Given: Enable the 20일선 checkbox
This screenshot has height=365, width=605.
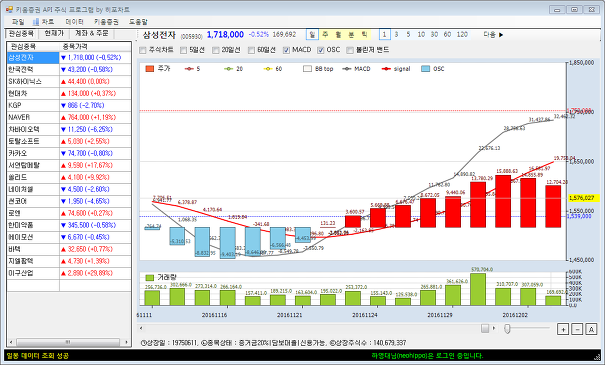Looking at the screenshot, I should pyautogui.click(x=216, y=50).
